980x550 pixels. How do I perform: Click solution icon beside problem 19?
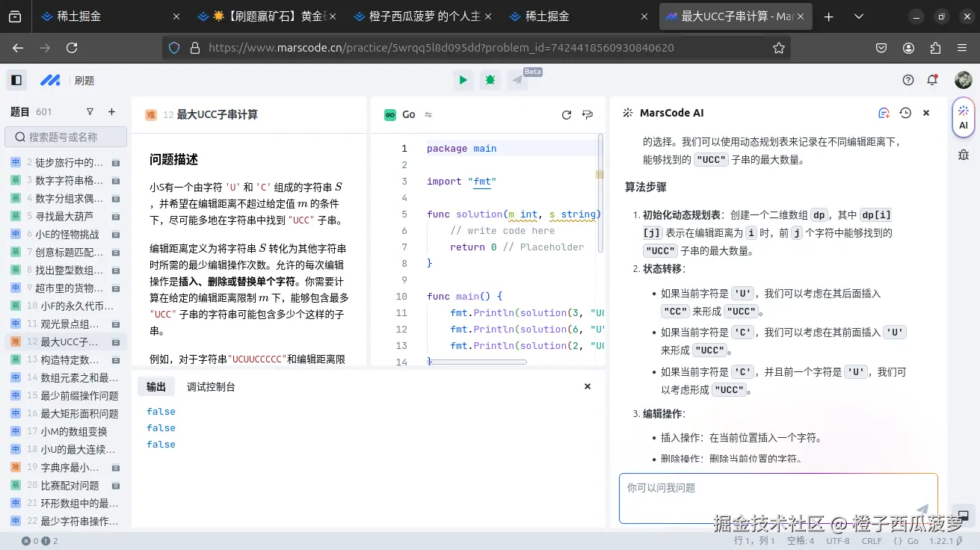[116, 467]
